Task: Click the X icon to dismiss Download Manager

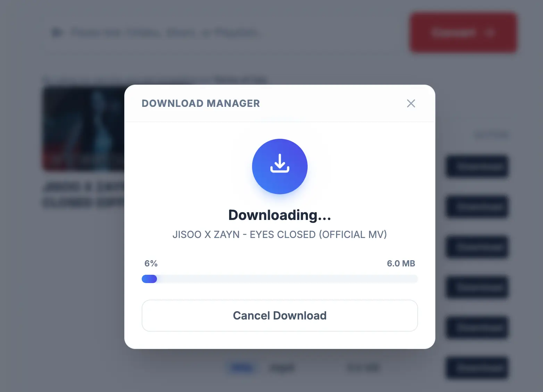Action: click(x=411, y=103)
